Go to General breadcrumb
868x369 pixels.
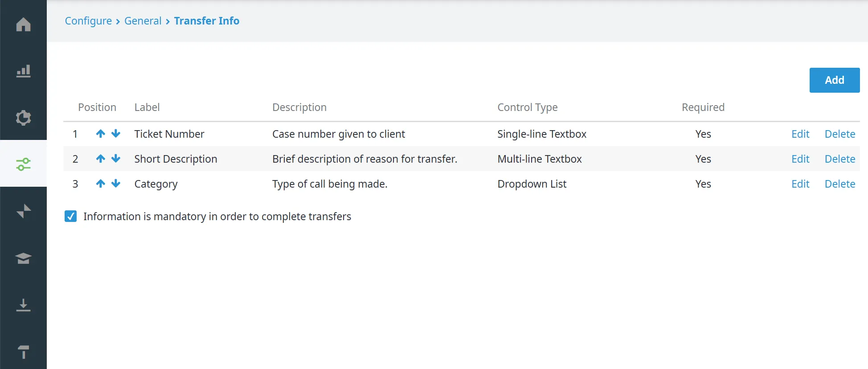click(143, 21)
